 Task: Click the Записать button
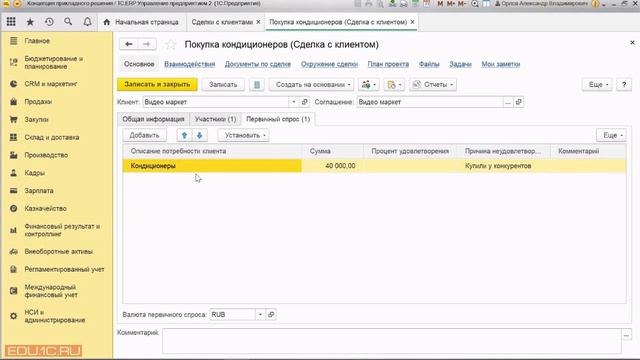coord(223,84)
